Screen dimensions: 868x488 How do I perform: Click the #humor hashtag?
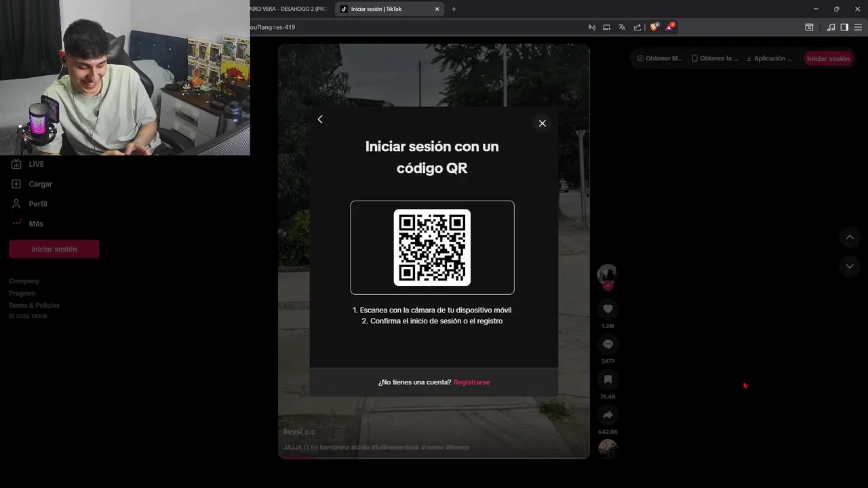[x=457, y=447]
